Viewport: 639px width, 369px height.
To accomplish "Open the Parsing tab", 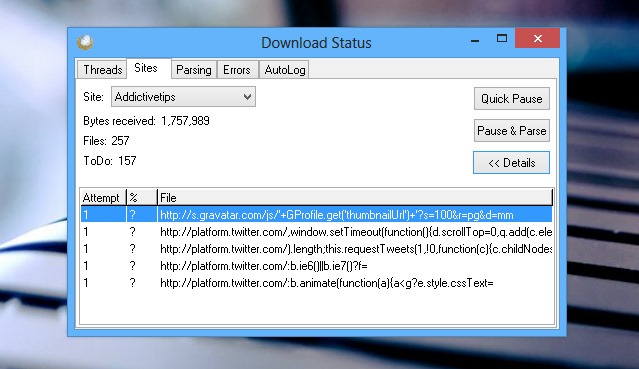I will point(194,70).
